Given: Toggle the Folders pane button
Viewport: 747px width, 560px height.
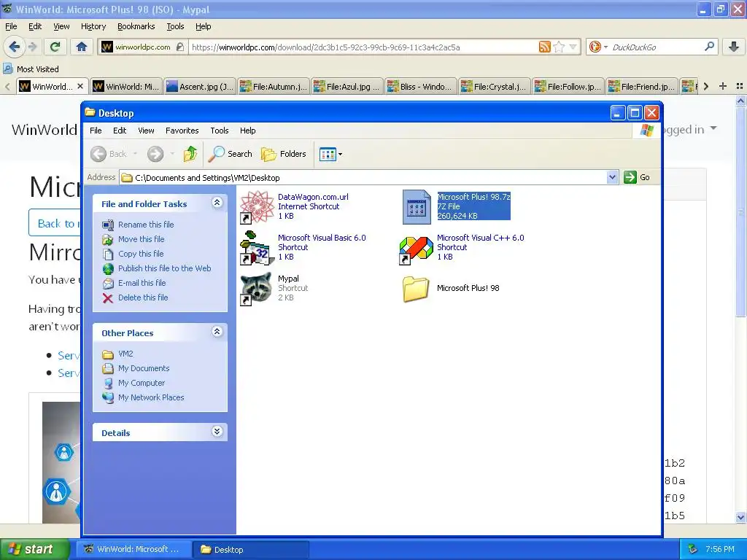Looking at the screenshot, I should click(284, 154).
